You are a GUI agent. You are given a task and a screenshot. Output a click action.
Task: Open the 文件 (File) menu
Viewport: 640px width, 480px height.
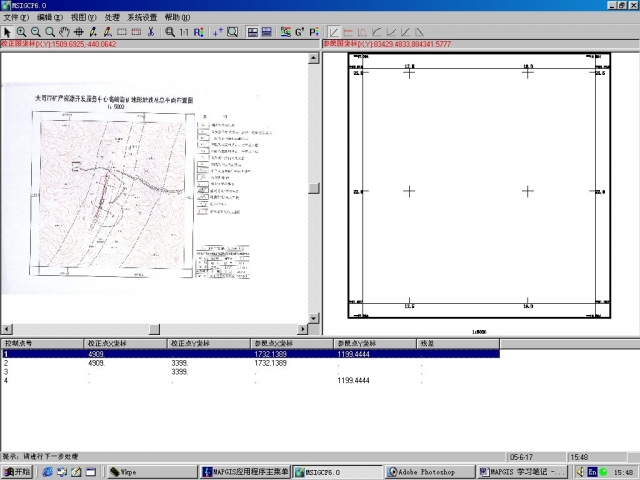coord(16,18)
